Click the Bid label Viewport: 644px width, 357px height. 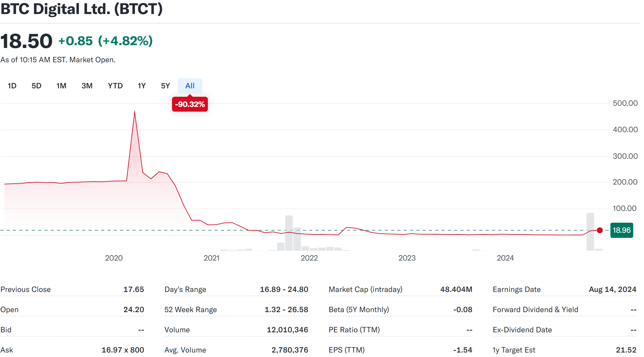click(6, 330)
